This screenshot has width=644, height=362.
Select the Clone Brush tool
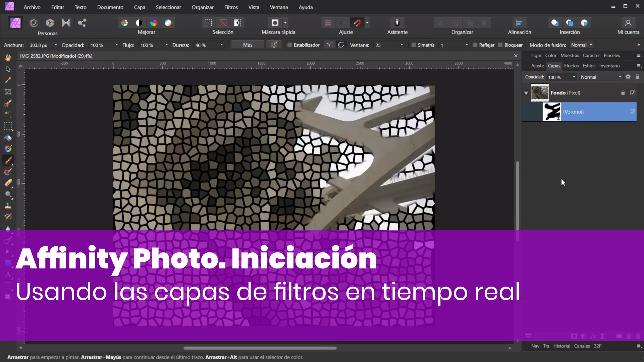pos(8,206)
